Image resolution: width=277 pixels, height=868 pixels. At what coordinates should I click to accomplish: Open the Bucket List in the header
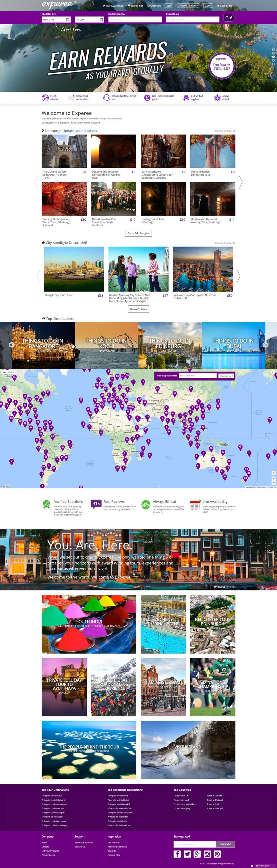(135, 6)
